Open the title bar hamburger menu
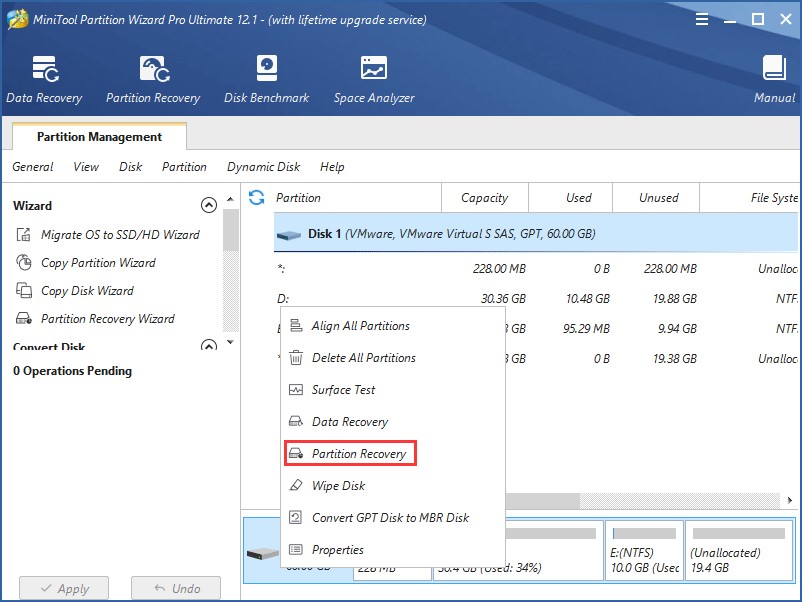 703,19
